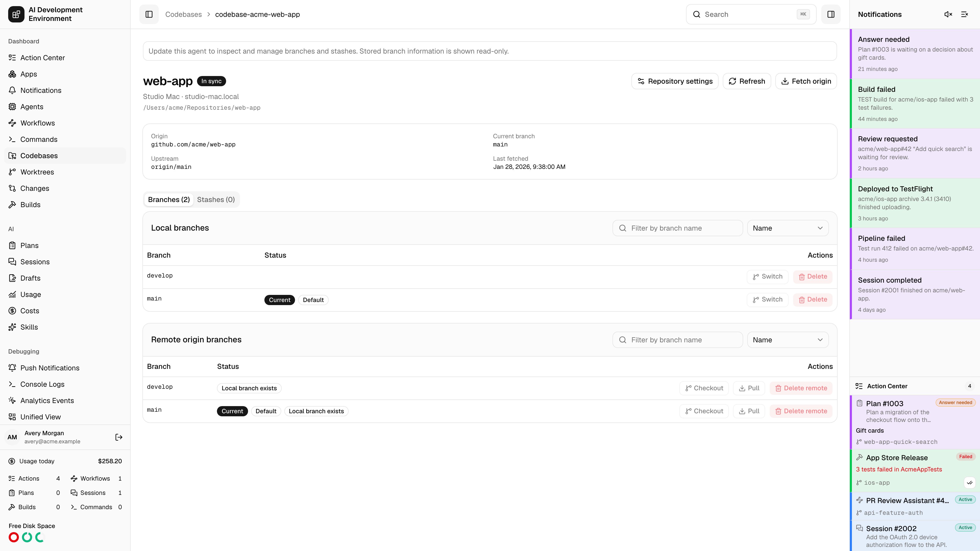Click Codebases breadcrumb link

pos(183,15)
